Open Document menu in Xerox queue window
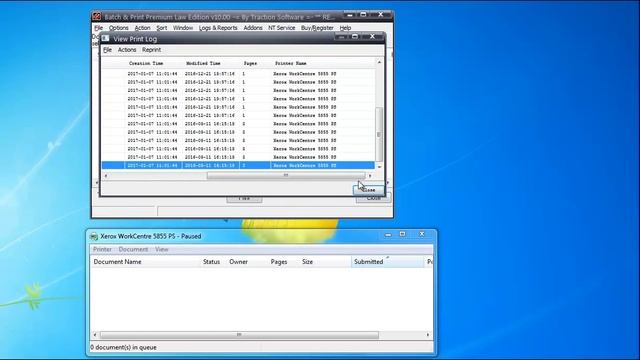The width and height of the screenshot is (640, 360). point(133,249)
